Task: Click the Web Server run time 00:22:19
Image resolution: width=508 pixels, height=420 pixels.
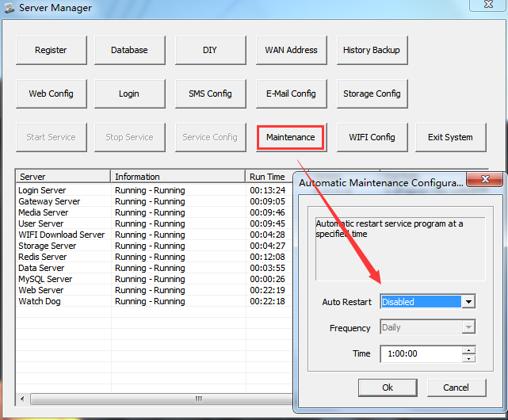Action: click(x=268, y=290)
